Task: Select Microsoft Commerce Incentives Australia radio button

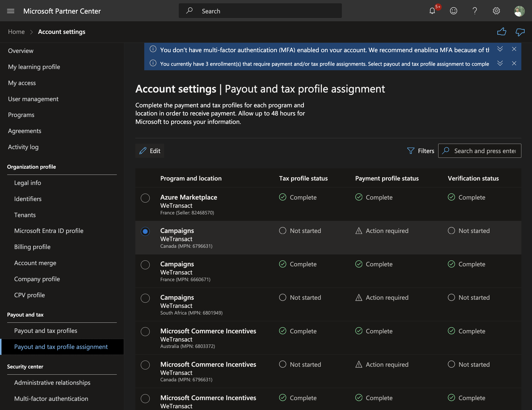Action: 145,332
